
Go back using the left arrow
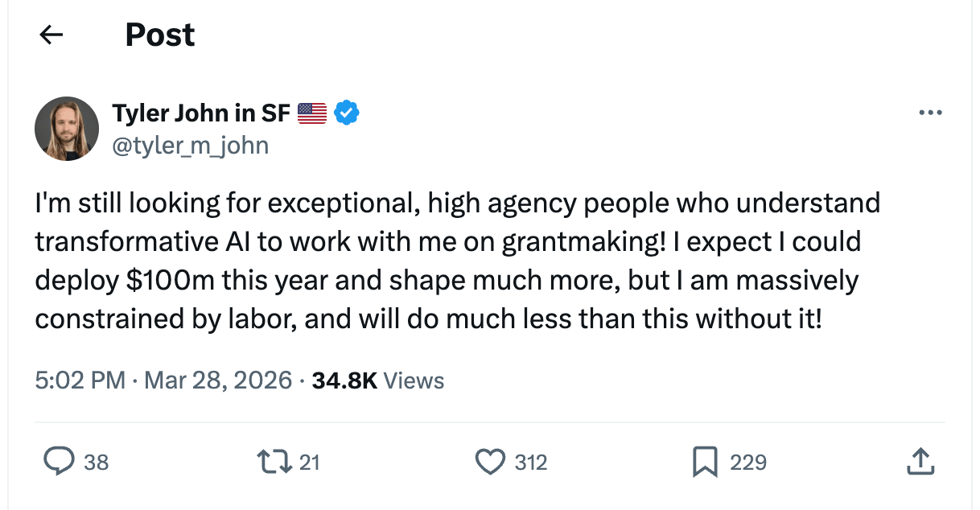pos(51,35)
